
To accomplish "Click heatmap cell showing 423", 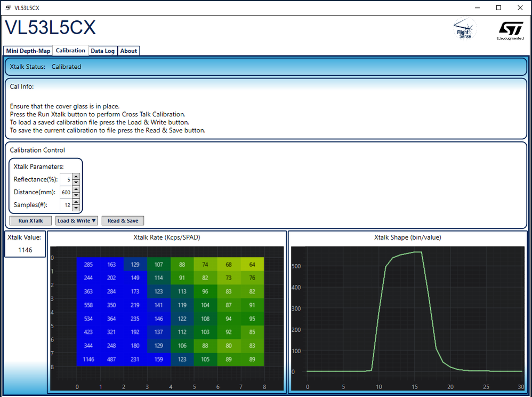I will (88, 332).
